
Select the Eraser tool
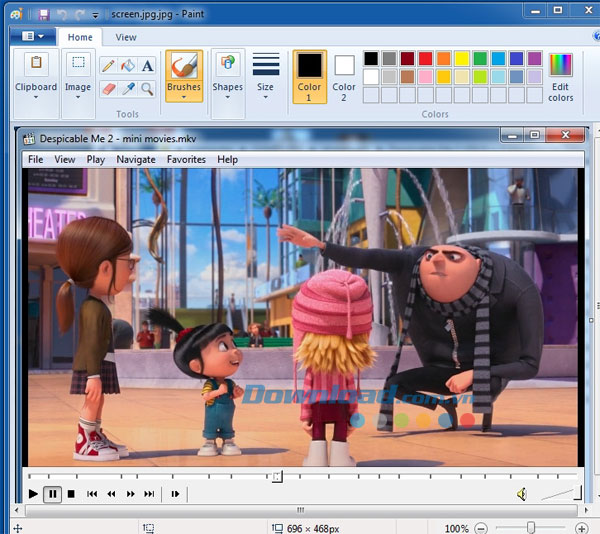pos(108,89)
